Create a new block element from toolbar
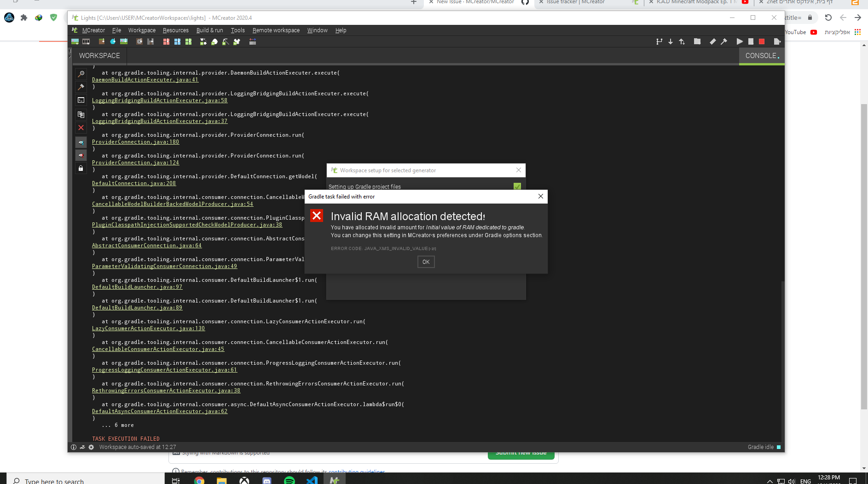Screen dimensions: 868x484 102,41
